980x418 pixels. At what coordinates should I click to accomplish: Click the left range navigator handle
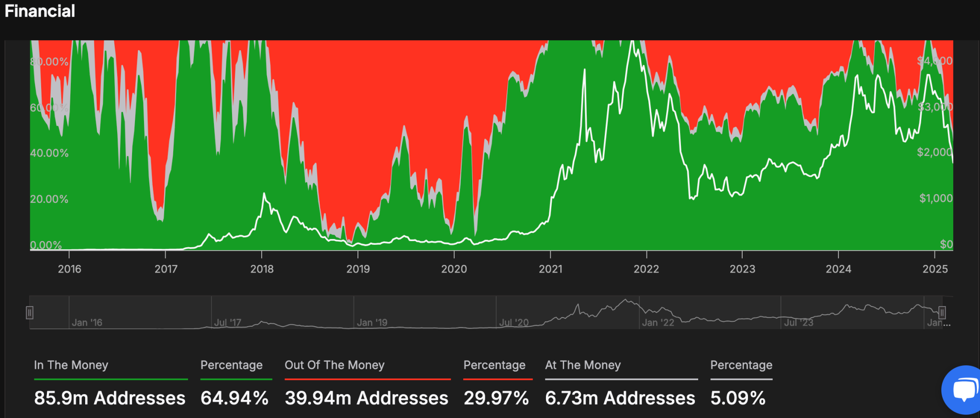[30, 313]
